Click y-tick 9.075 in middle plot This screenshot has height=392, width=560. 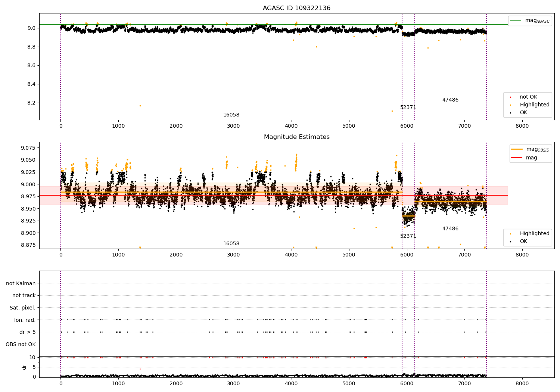[28, 148]
